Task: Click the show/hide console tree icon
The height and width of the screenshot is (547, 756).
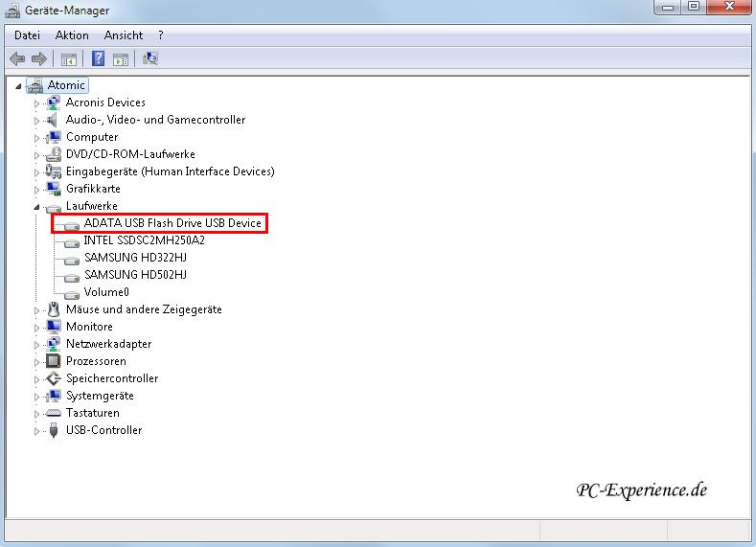Action: pyautogui.click(x=68, y=58)
